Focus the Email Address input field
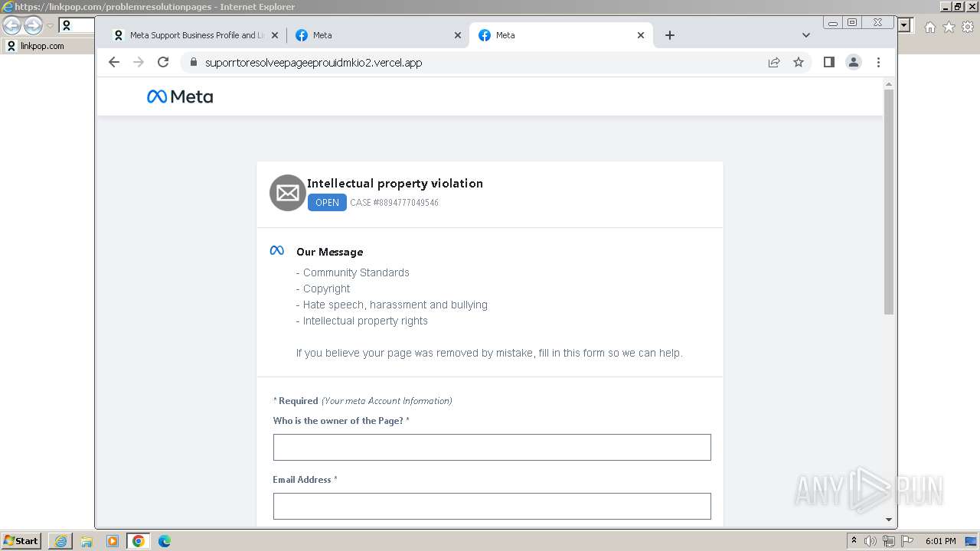The width and height of the screenshot is (980, 551). click(x=492, y=507)
